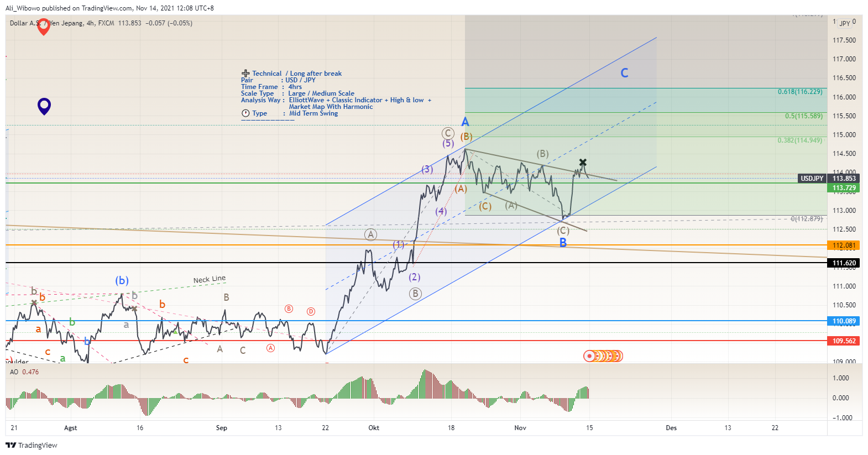The height and width of the screenshot is (455, 868).
Task: Select the red circled D wave label
Action: coord(311,311)
